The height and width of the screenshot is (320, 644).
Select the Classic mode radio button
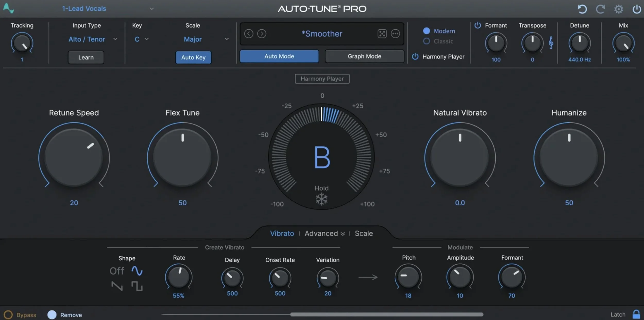[x=426, y=41]
